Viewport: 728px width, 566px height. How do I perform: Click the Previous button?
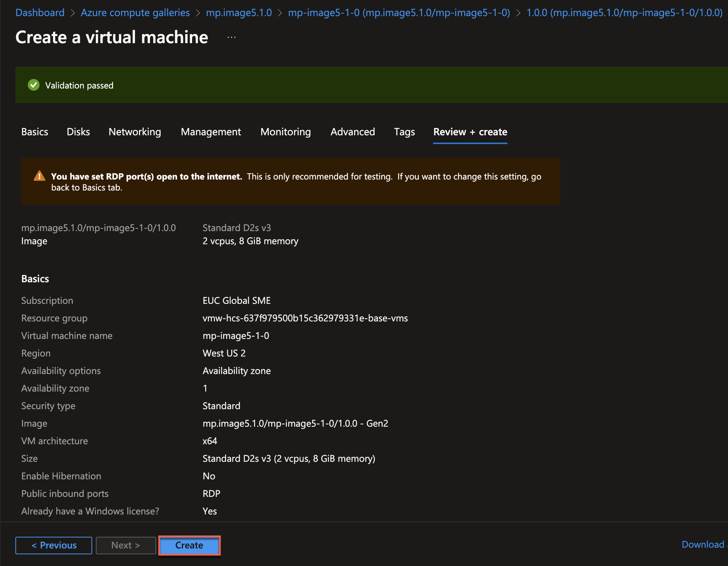54,546
